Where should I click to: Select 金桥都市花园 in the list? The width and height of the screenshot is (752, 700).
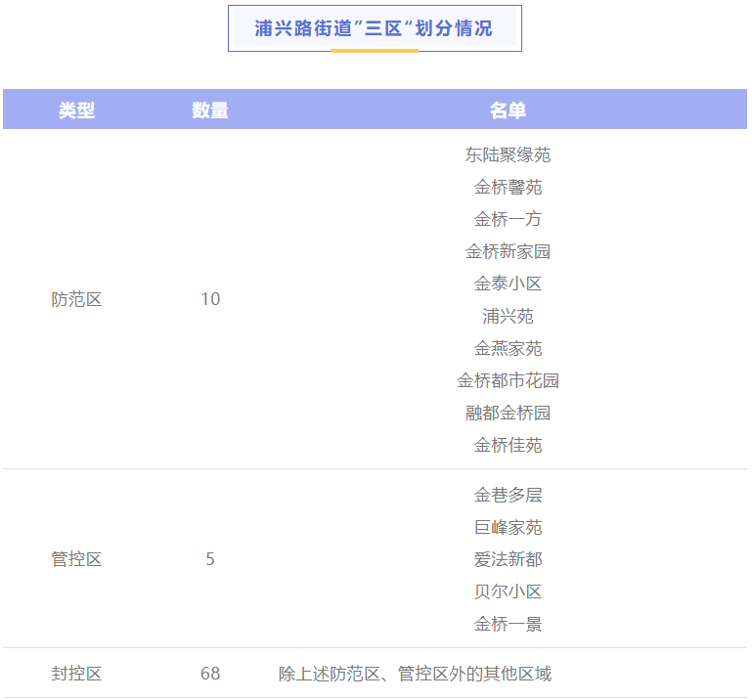pyautogui.click(x=508, y=380)
